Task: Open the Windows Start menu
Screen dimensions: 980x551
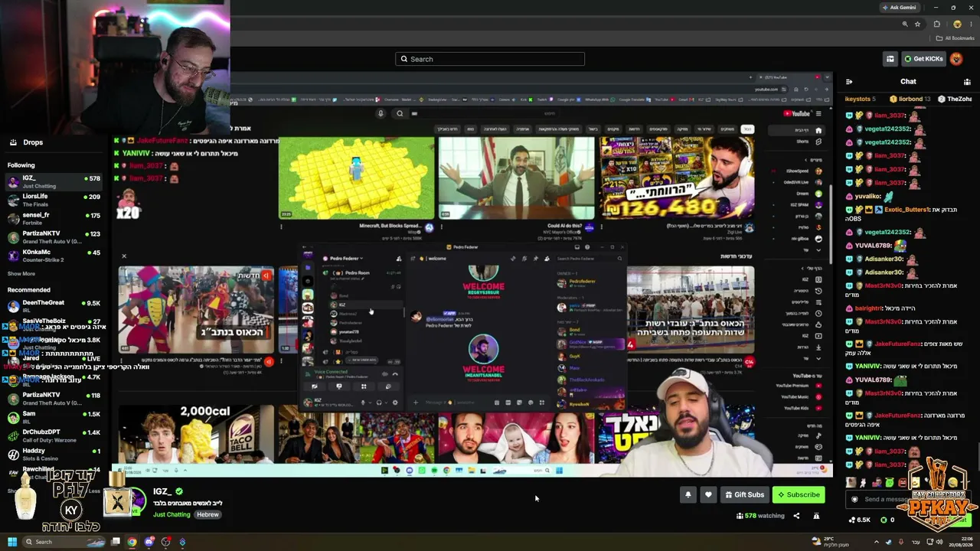Action: point(11,542)
